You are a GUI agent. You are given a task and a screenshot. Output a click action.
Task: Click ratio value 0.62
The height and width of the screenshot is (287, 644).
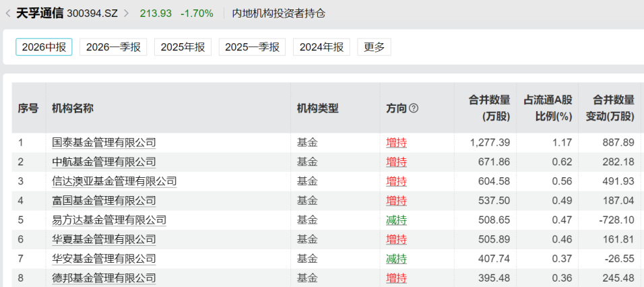563,162
